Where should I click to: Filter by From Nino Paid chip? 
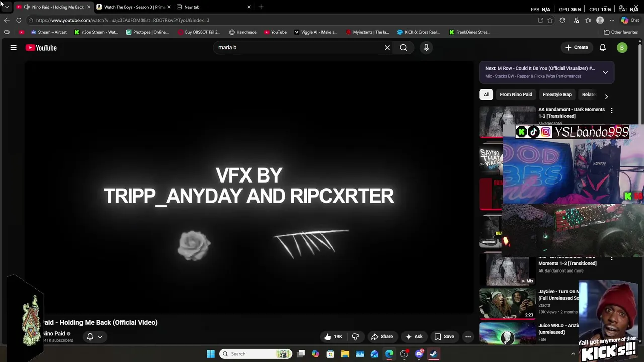[516, 94]
